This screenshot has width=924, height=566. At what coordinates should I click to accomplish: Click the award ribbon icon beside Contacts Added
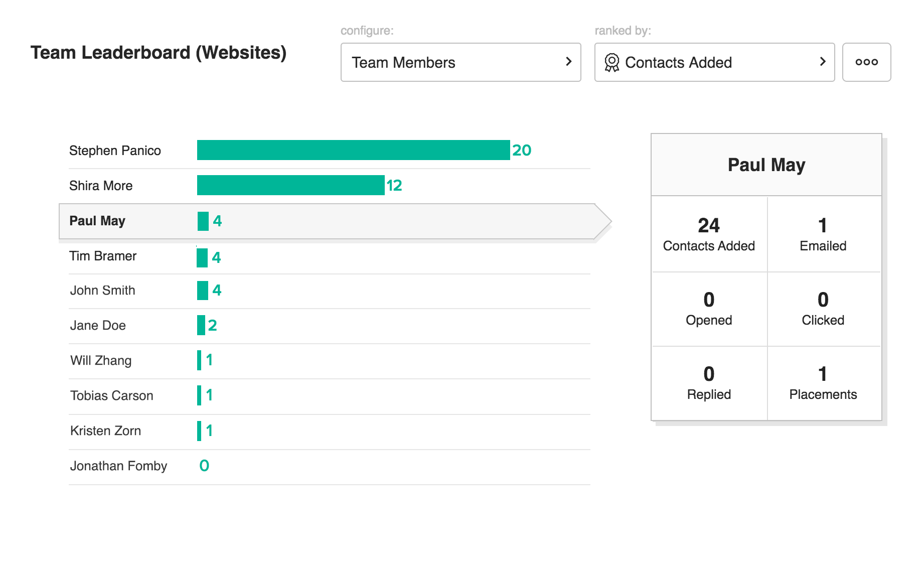tap(611, 63)
